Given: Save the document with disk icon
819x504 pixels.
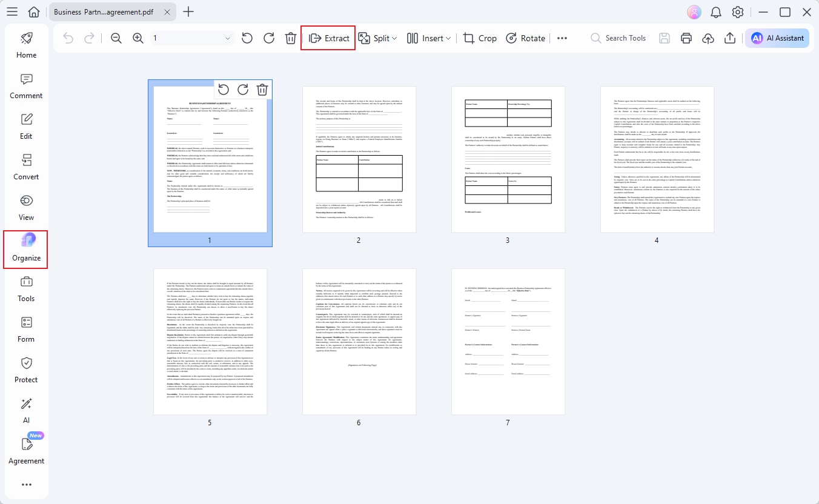Looking at the screenshot, I should pos(665,38).
